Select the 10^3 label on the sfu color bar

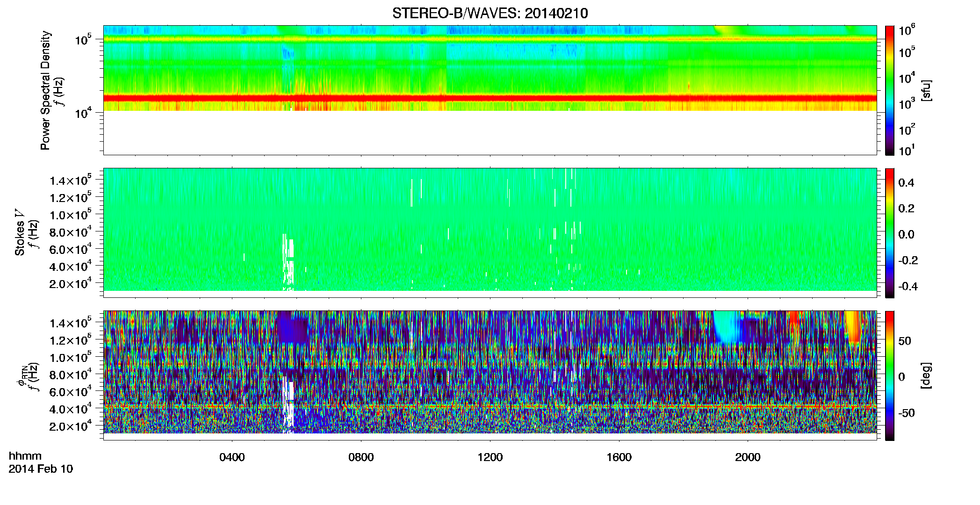pos(907,103)
